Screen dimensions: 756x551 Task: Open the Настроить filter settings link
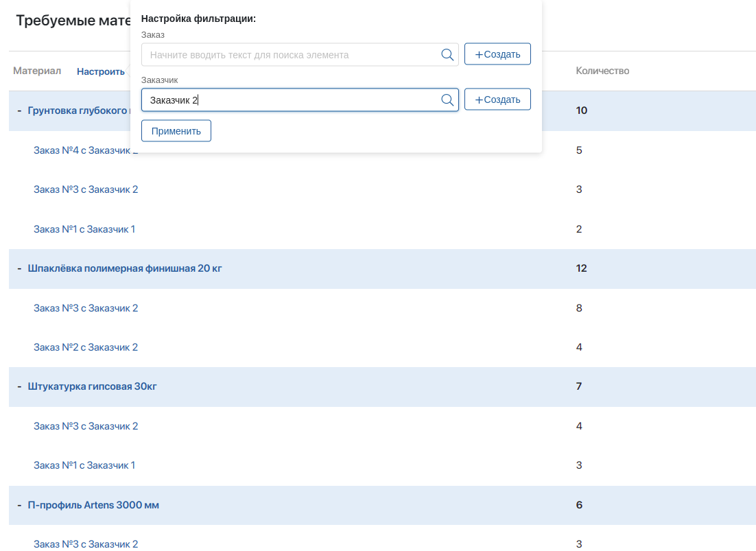tap(101, 71)
